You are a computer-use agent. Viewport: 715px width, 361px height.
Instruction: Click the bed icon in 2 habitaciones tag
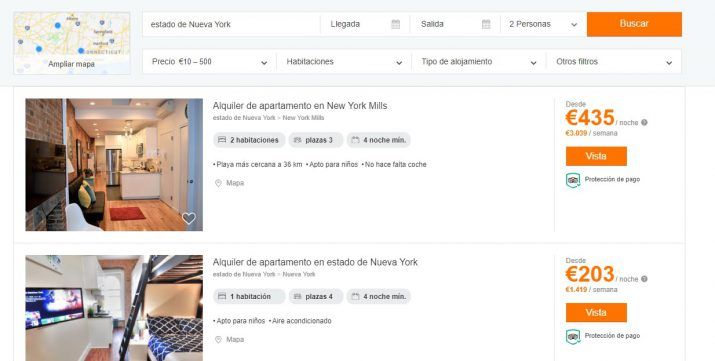[x=222, y=140]
